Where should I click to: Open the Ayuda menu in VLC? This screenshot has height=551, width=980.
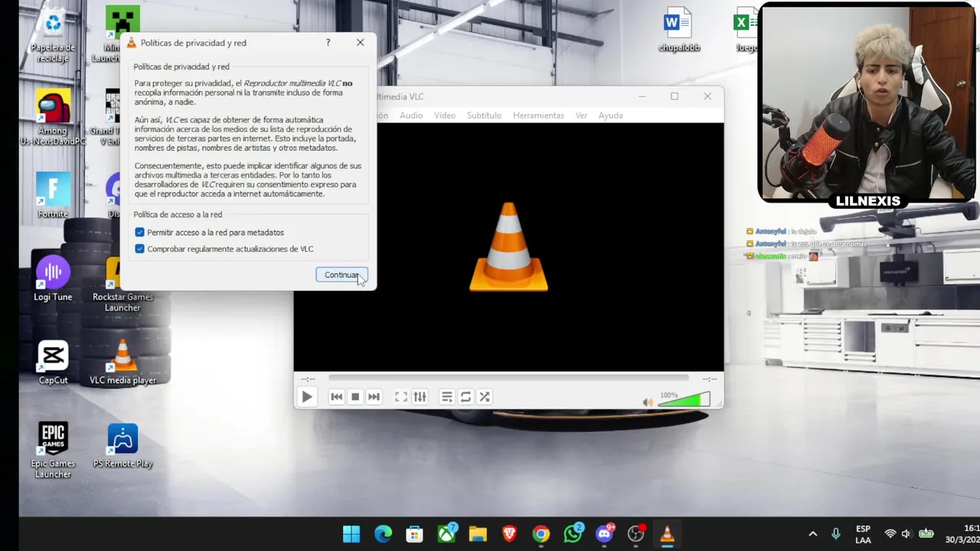[610, 116]
